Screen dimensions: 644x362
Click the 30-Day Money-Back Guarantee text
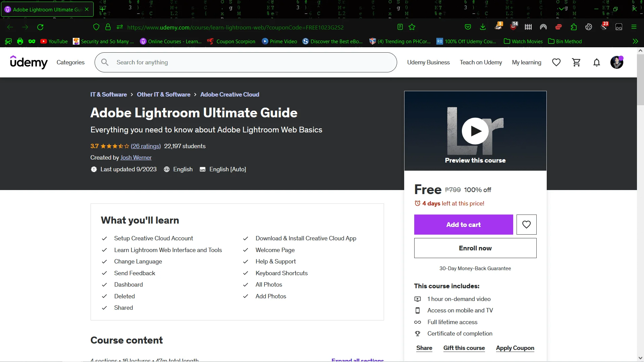[475, 268]
